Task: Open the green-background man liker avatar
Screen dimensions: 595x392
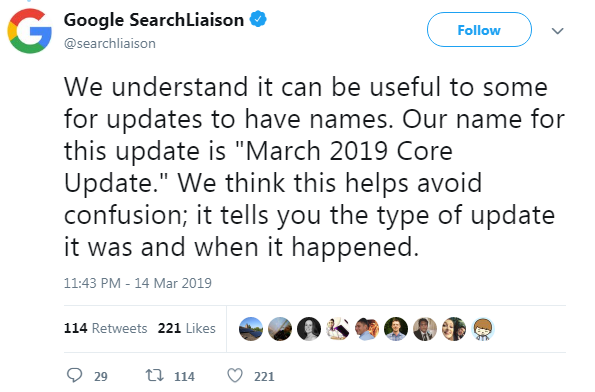Action: tap(396, 329)
